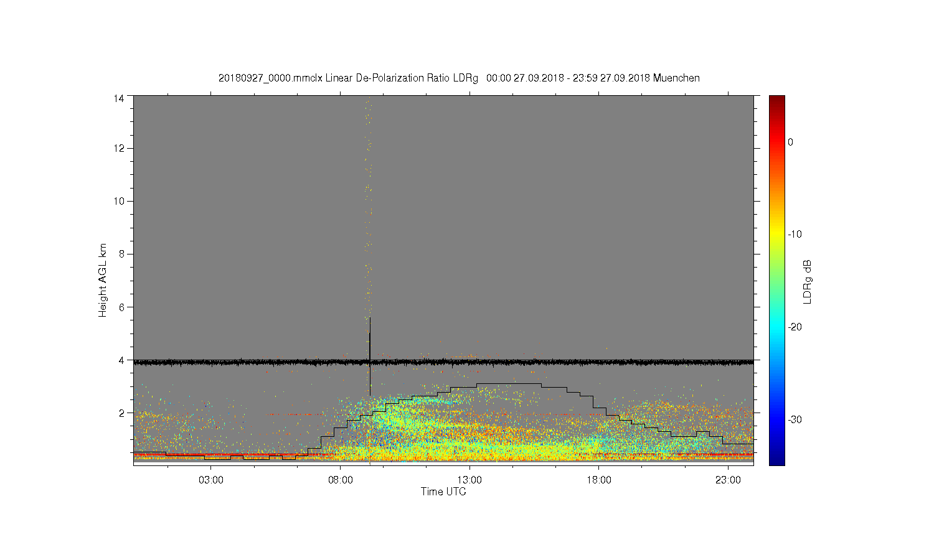
Task: Click the black horizontal noisy line at 4 km
Action: (443, 362)
